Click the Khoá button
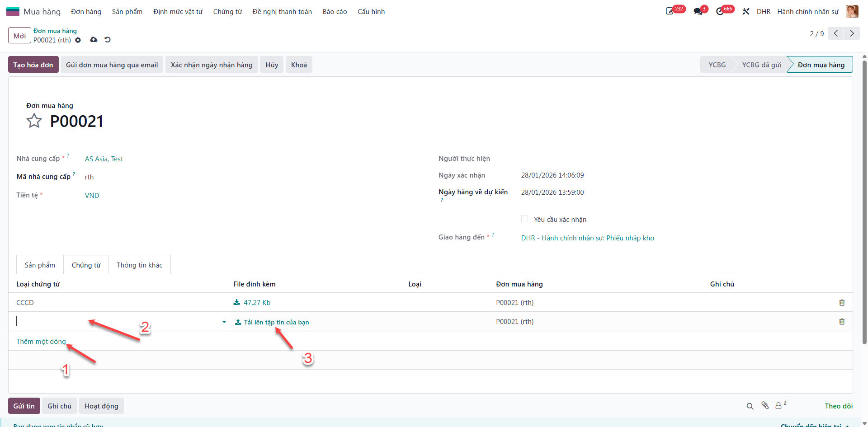The height and width of the screenshot is (427, 868). coord(299,65)
